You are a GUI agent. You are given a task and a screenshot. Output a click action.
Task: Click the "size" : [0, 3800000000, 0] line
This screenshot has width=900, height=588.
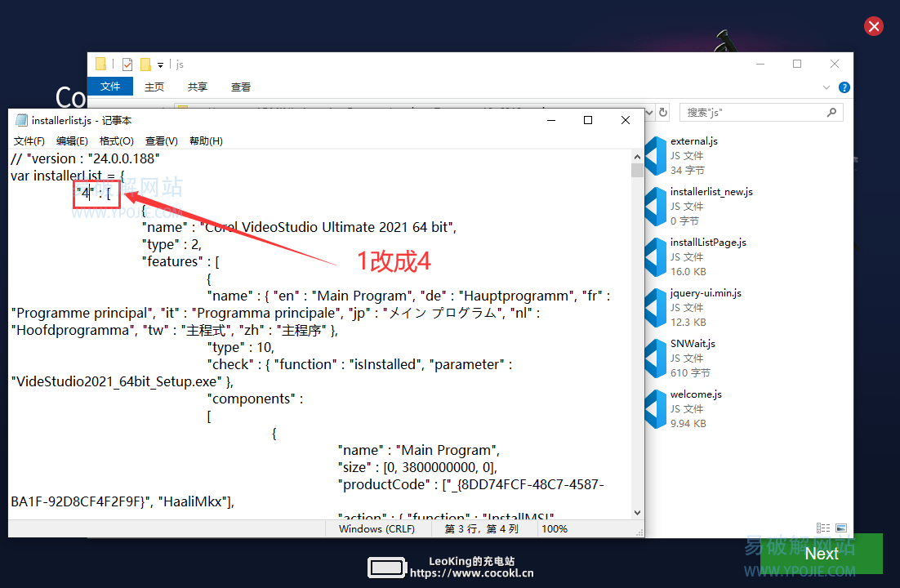point(417,467)
